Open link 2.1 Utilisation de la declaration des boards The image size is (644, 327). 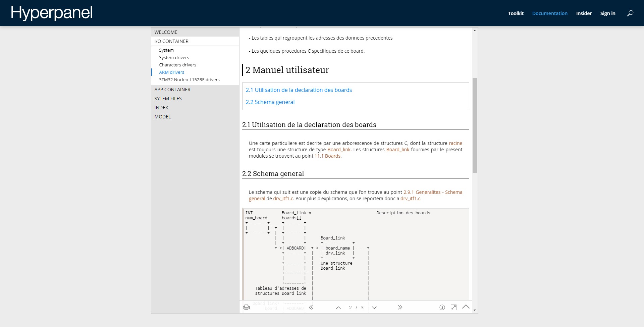299,90
